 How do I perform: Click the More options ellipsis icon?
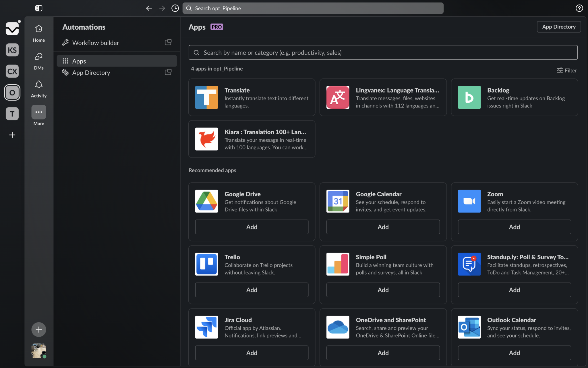[x=38, y=112]
